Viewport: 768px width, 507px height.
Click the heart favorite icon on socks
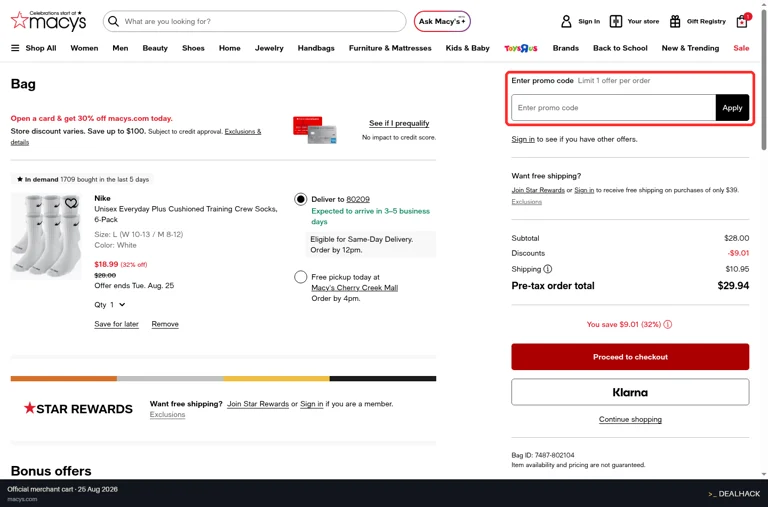(71, 202)
